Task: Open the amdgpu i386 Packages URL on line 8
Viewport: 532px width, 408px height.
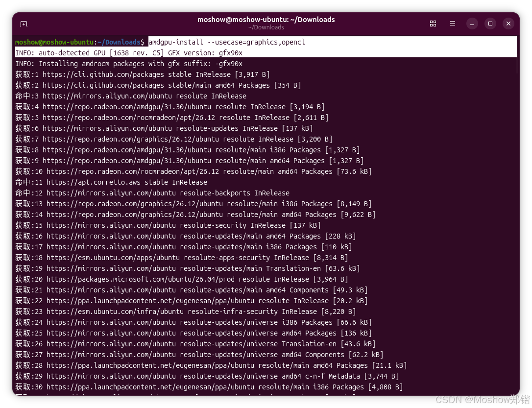Action: [127, 150]
